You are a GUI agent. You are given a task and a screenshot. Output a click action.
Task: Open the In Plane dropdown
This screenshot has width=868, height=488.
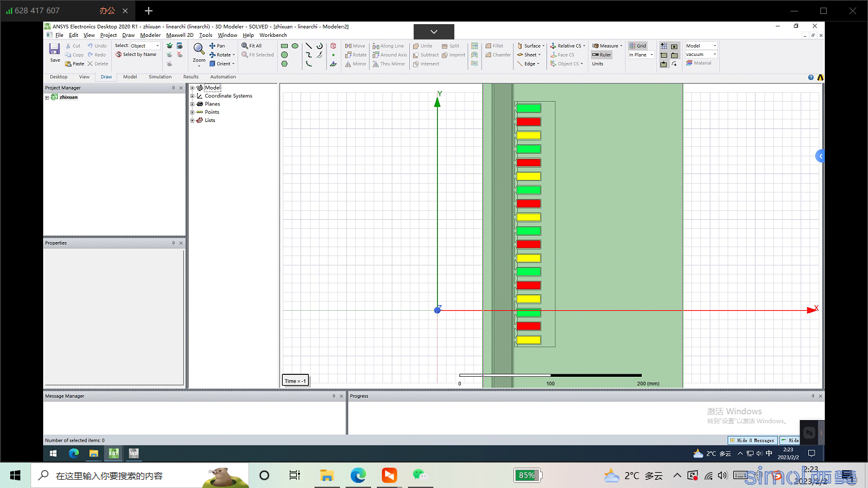click(x=641, y=55)
